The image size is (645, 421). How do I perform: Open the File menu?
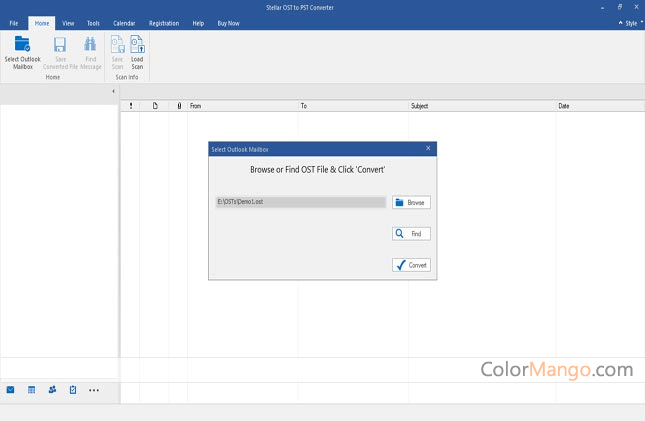[x=14, y=23]
